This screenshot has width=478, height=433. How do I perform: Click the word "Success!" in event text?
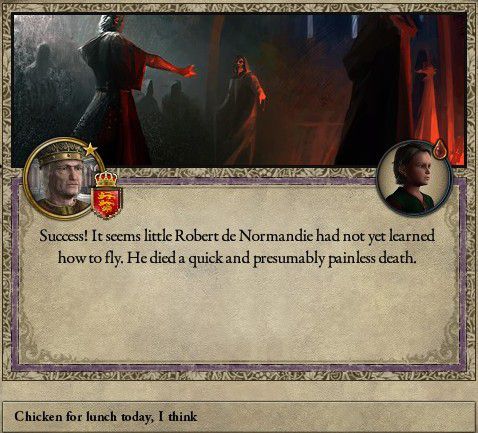point(64,236)
